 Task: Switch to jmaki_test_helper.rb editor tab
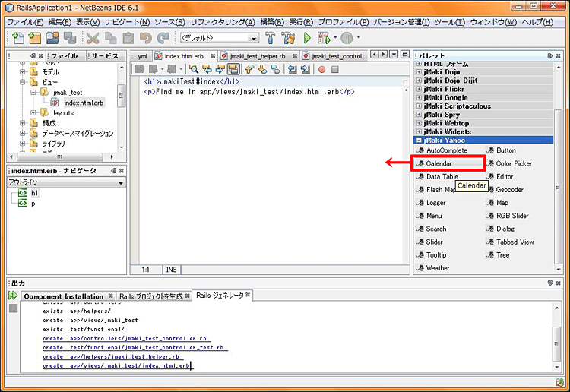click(258, 56)
